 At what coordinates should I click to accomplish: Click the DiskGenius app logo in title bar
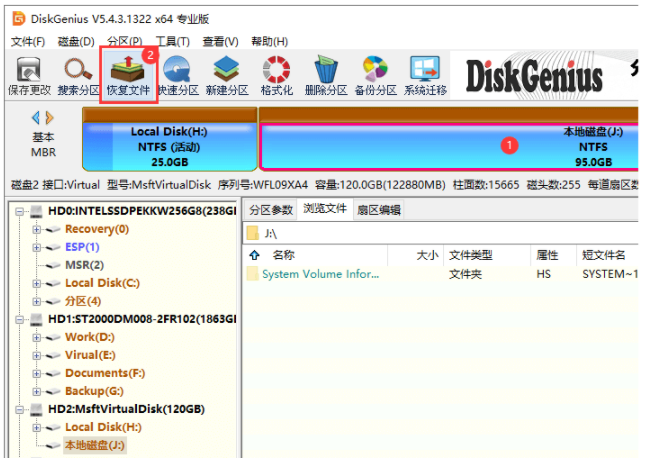(19, 19)
